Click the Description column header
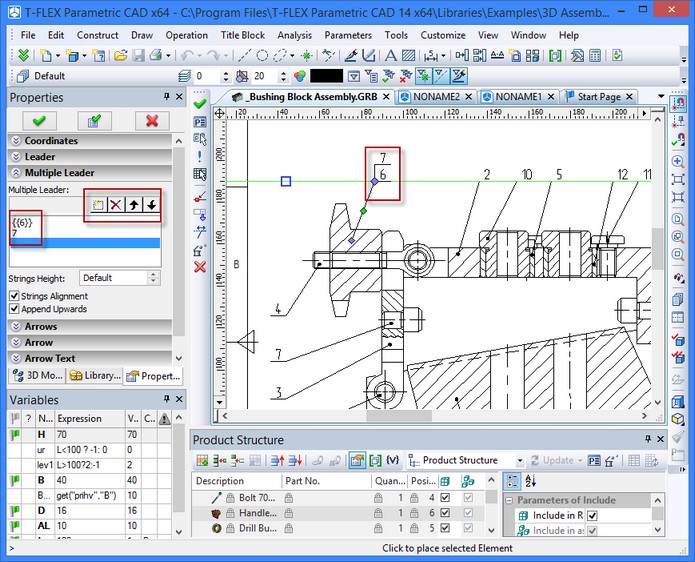Image resolution: width=695 pixels, height=562 pixels. (x=237, y=481)
